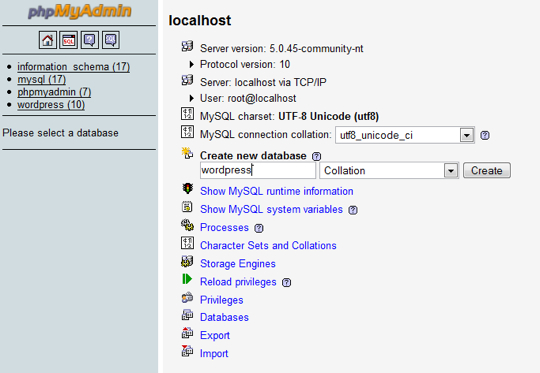Open the SQL query window icon
The height and width of the screenshot is (373, 540).
pyautogui.click(x=69, y=40)
